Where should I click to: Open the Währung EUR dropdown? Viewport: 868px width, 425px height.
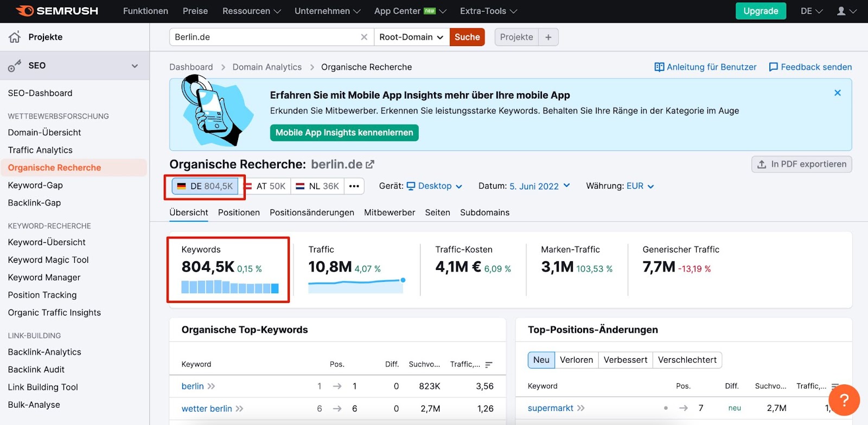point(640,186)
